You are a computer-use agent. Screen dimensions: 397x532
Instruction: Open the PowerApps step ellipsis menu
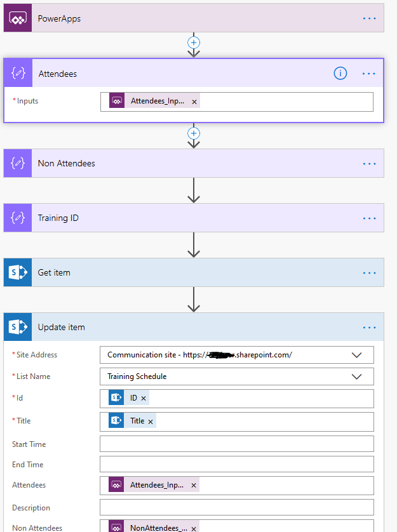click(x=369, y=18)
